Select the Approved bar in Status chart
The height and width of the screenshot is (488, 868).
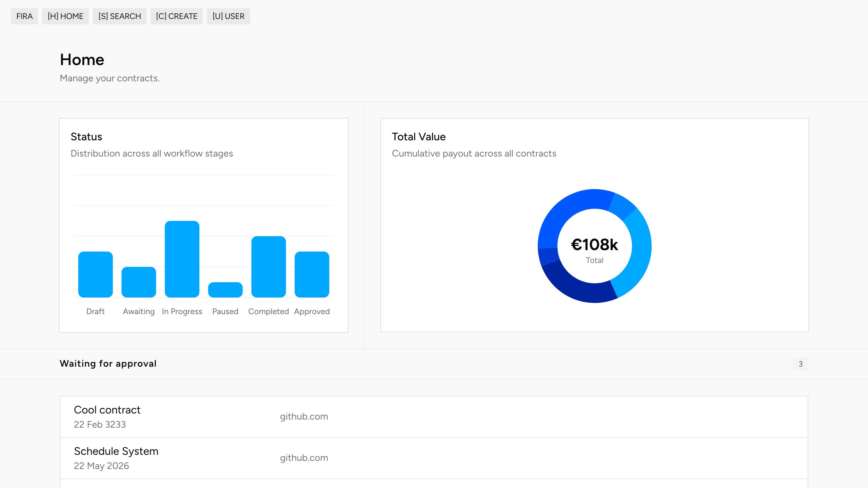[312, 274]
